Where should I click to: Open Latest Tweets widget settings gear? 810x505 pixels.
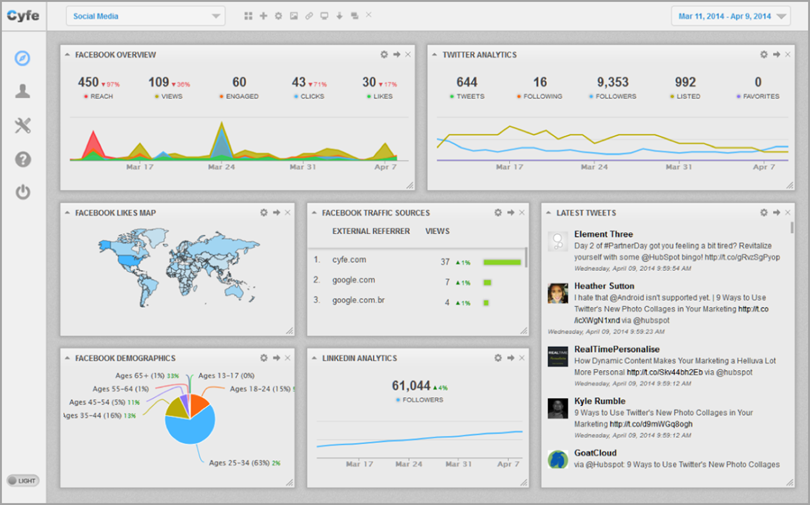[764, 212]
